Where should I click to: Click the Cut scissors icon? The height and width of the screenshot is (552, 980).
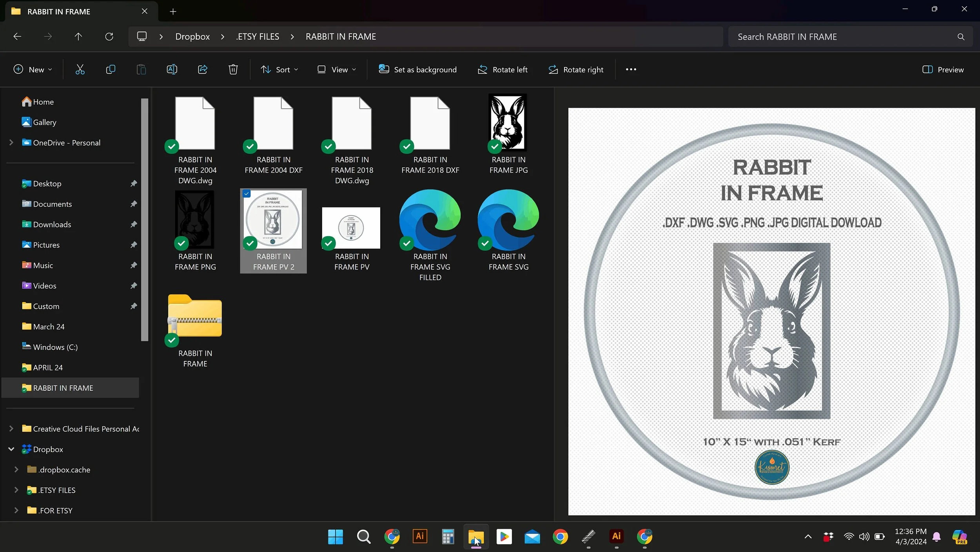[x=80, y=69]
